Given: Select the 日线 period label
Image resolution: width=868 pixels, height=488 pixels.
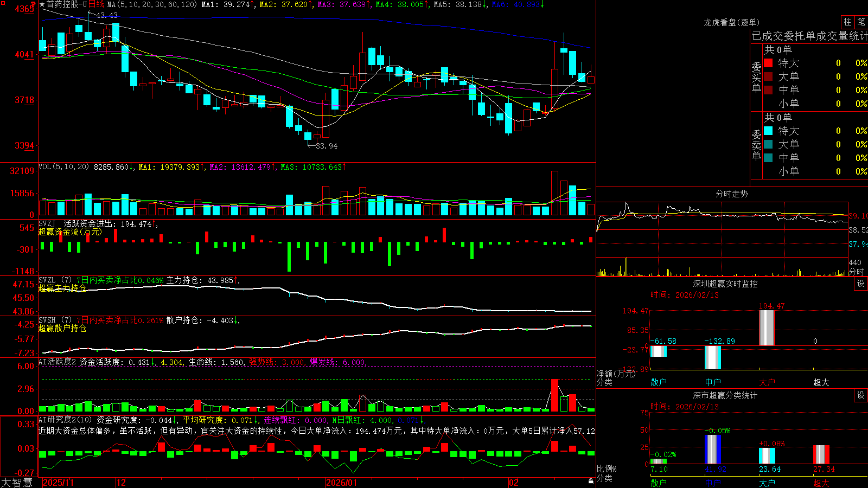Looking at the screenshot, I should click(x=96, y=4).
